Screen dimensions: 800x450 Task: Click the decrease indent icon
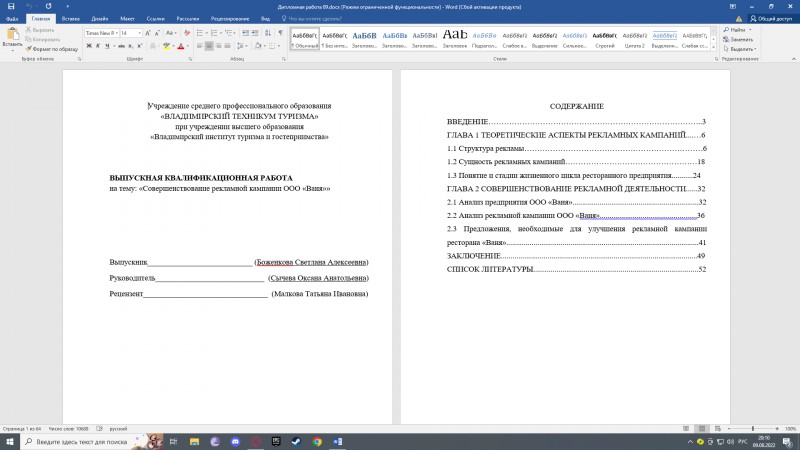245,33
